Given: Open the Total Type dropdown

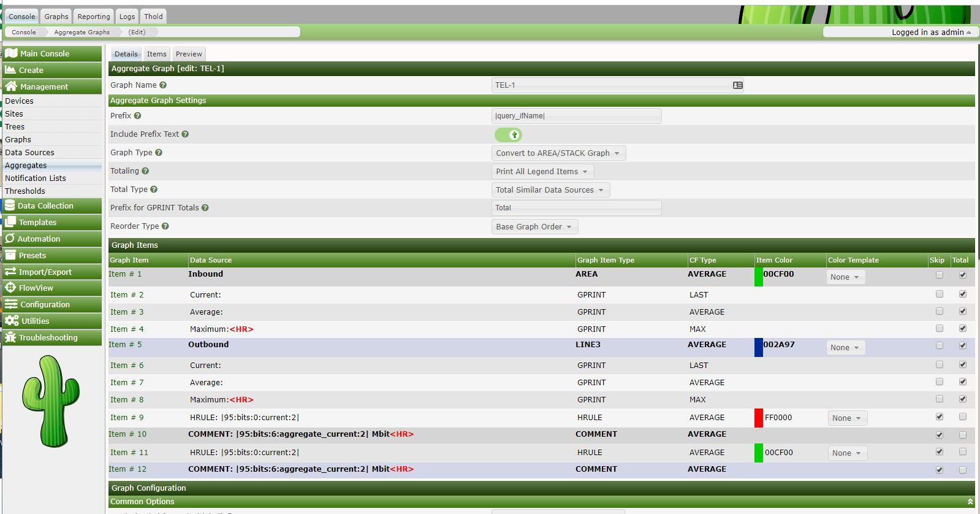Looking at the screenshot, I should 550,190.
